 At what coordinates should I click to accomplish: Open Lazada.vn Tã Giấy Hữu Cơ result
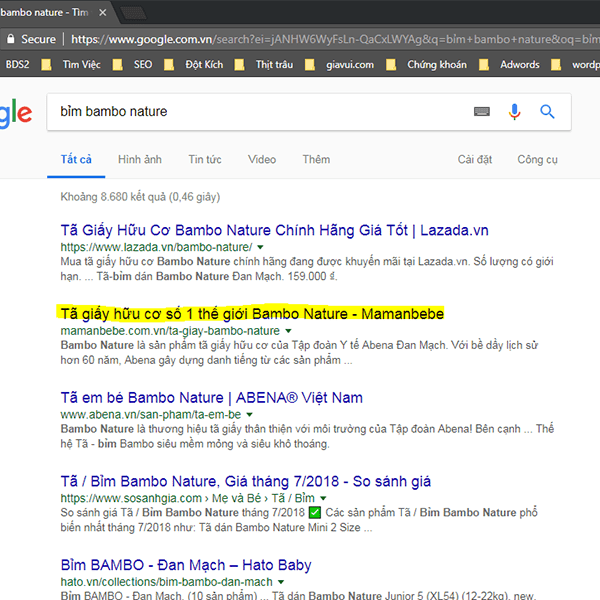pyautogui.click(x=274, y=230)
